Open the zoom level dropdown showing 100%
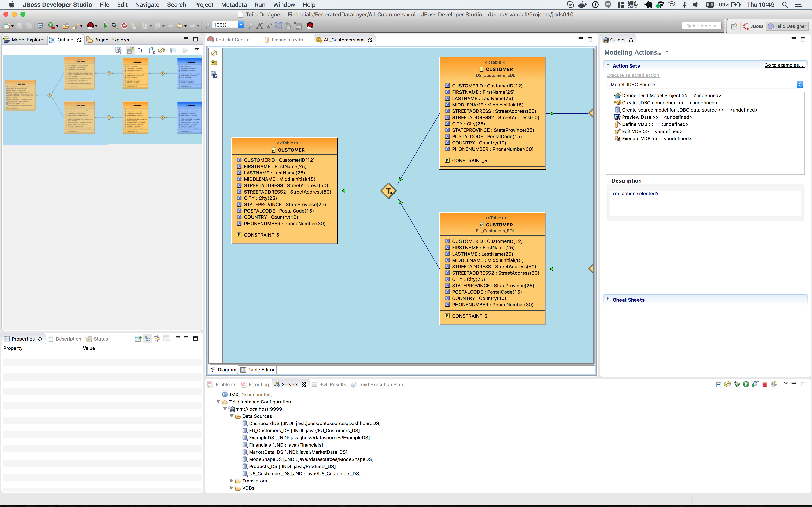Screen dimensions: 812x507 241,25
